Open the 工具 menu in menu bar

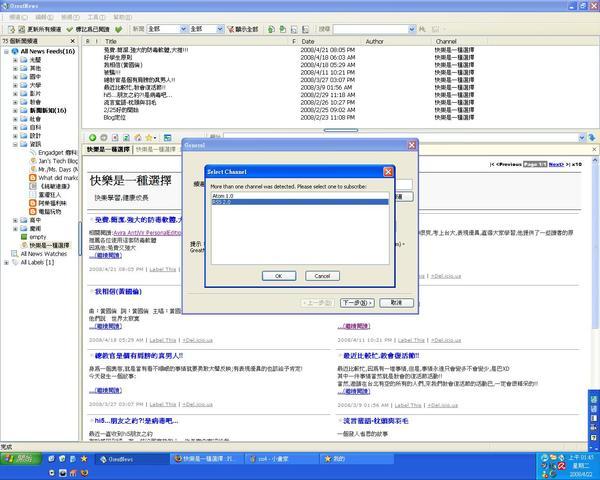coord(96,17)
